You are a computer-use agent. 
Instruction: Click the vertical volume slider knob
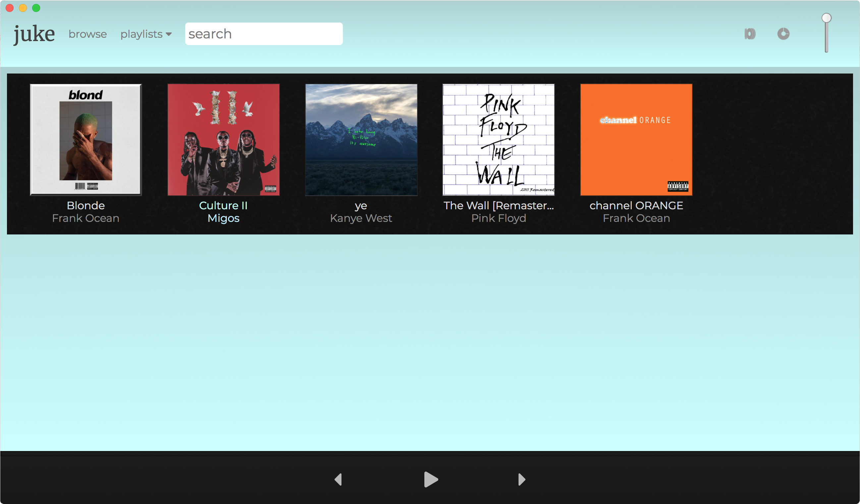click(826, 18)
